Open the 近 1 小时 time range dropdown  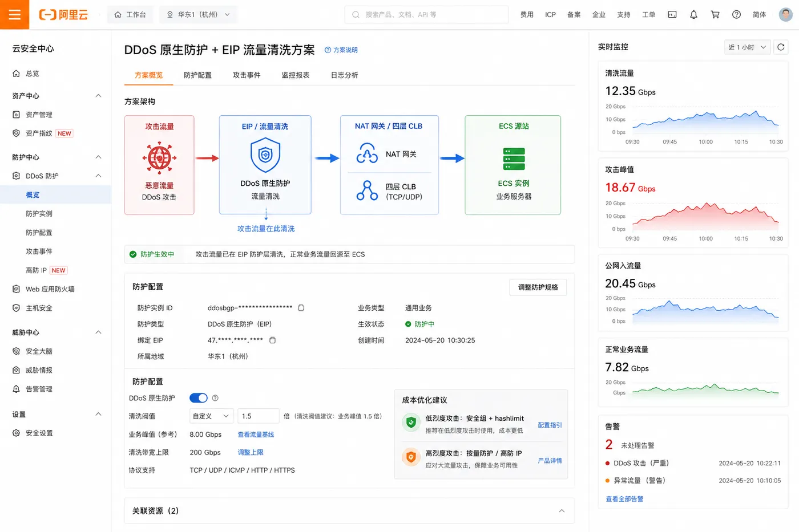pos(747,47)
